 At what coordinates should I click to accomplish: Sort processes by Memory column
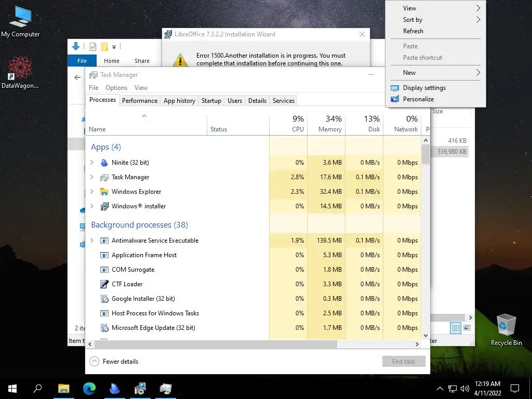click(326, 124)
